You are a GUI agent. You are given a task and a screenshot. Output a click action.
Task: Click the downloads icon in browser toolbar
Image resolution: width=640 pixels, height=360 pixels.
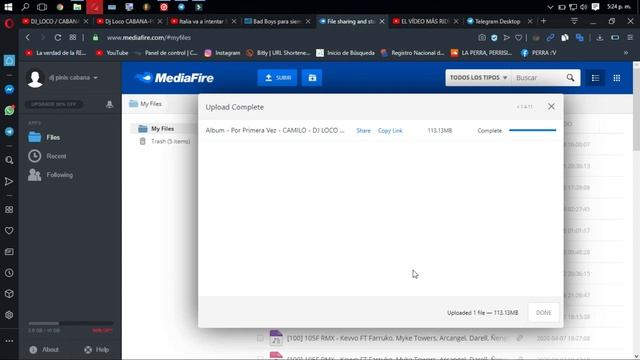pyautogui.click(x=600, y=38)
